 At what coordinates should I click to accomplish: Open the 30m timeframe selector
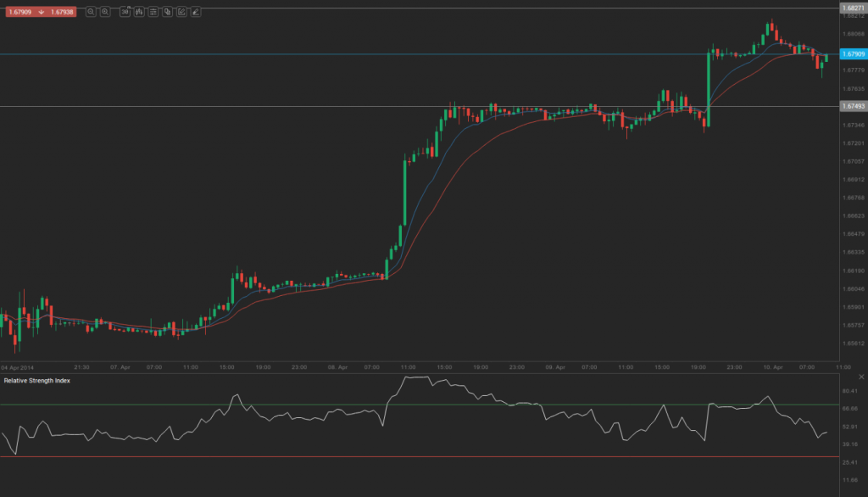[125, 12]
